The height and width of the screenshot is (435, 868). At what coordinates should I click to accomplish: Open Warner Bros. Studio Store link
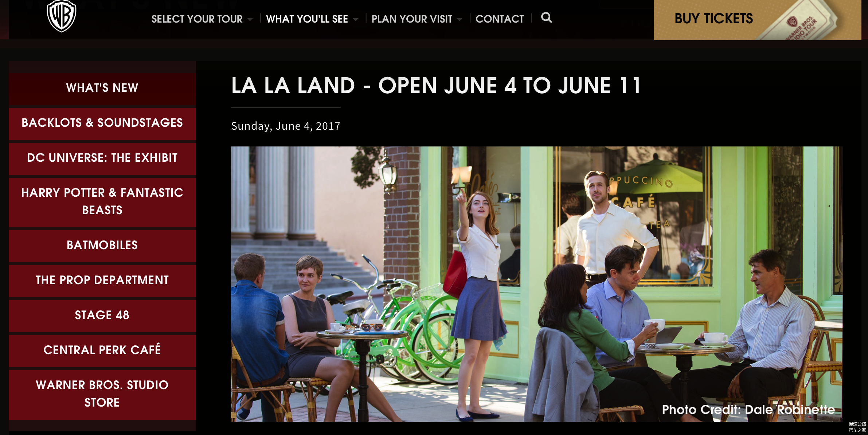tap(102, 394)
